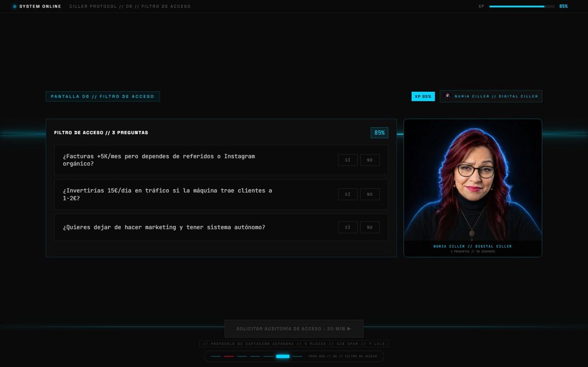Select the Pantalla 06 // Filtro de Acceso tag

(x=103, y=96)
